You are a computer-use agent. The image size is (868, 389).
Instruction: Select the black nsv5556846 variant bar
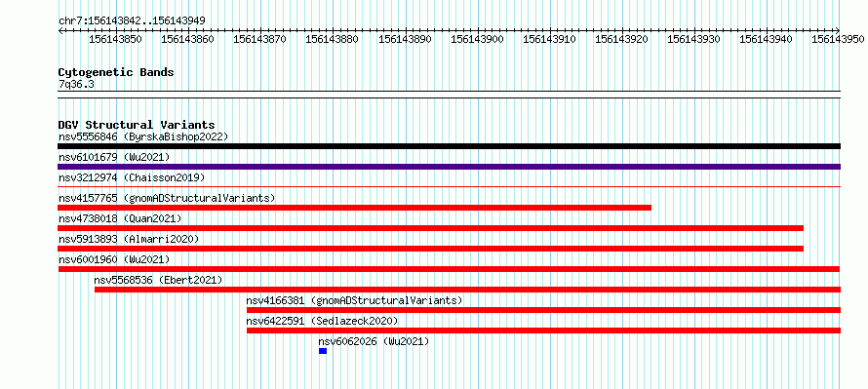click(x=449, y=146)
